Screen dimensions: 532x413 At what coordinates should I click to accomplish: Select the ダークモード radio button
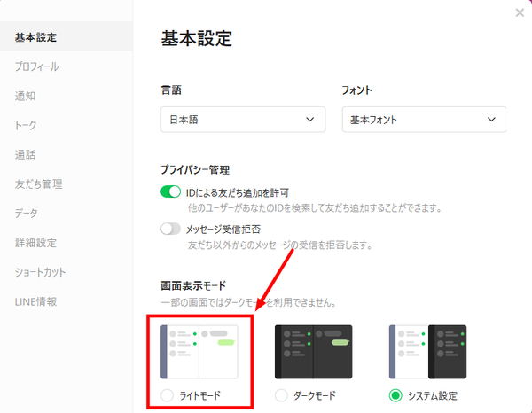281,395
